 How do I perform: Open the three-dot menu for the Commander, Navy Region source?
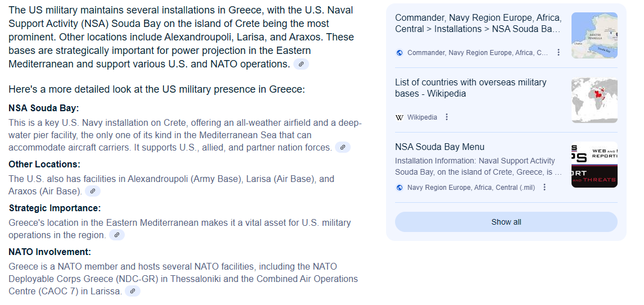(x=558, y=53)
